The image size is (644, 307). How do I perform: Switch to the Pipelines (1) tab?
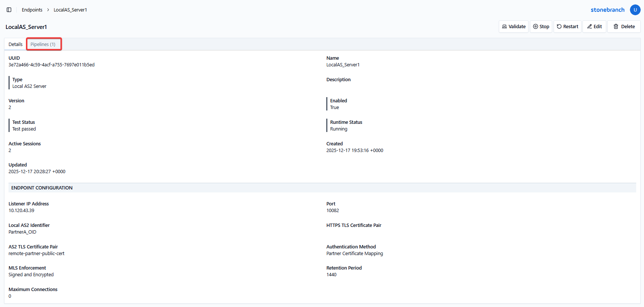coord(43,44)
